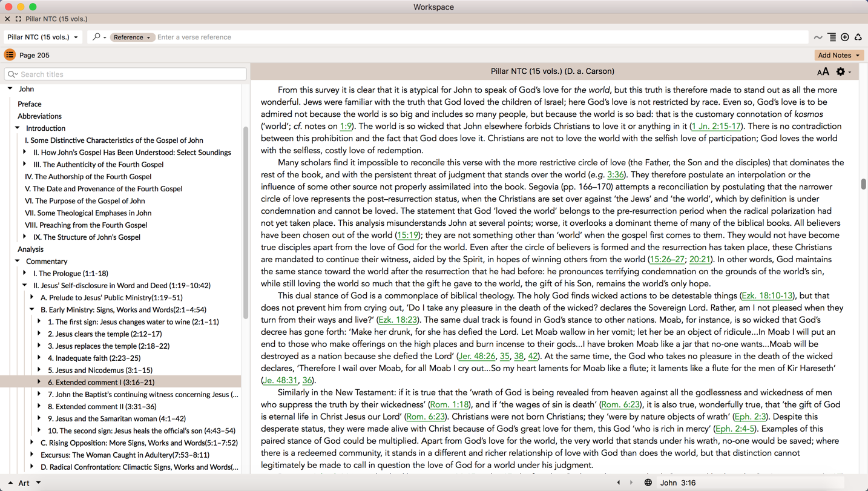Select Abbreviations in the contents tree
The height and width of the screenshot is (491, 868).
point(39,116)
